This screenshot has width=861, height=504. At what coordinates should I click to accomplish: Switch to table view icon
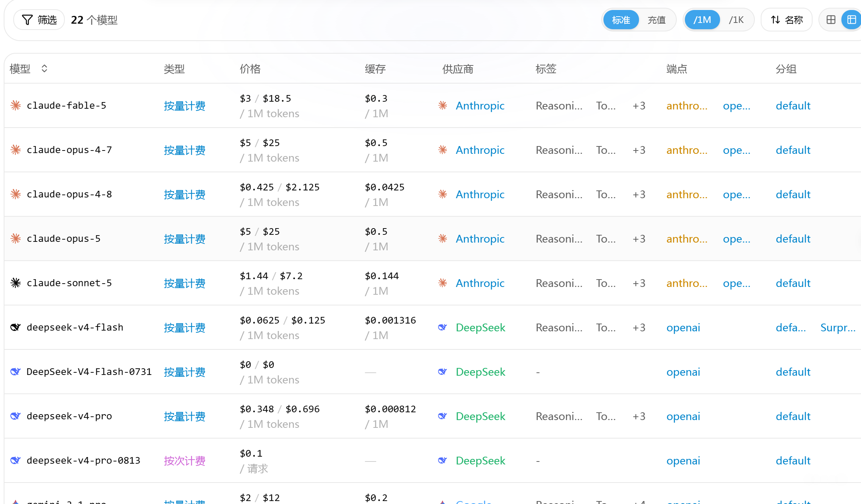(x=851, y=20)
